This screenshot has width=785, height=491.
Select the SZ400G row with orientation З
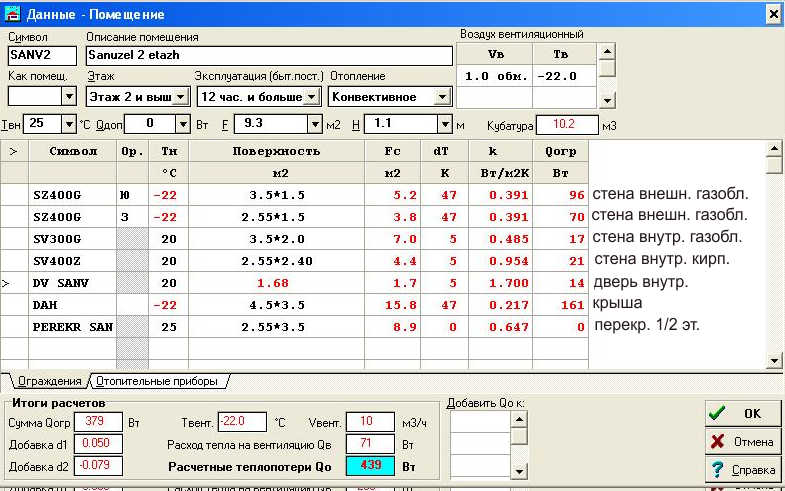[x=73, y=217]
